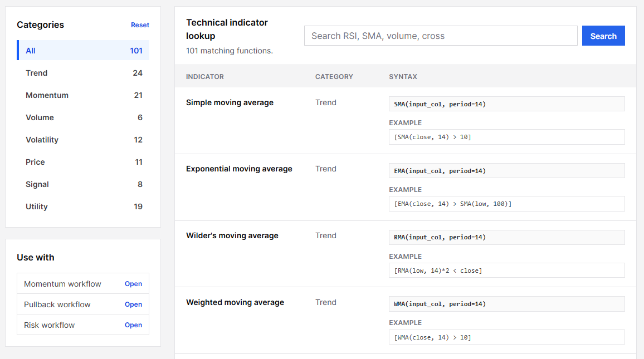The image size is (644, 359).
Task: Click the Momentum workflow row label
Action: click(x=62, y=284)
